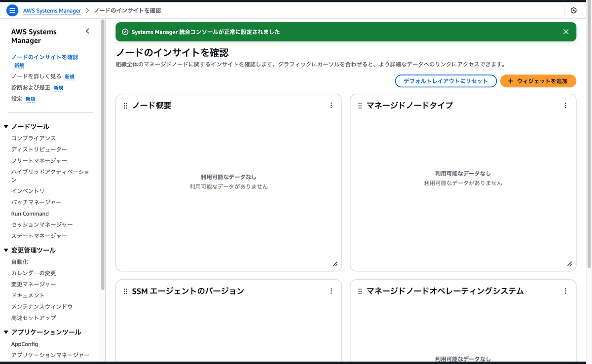Grab the マネージドノードタイプ drag handle
The width and height of the screenshot is (592, 364).
click(x=360, y=106)
